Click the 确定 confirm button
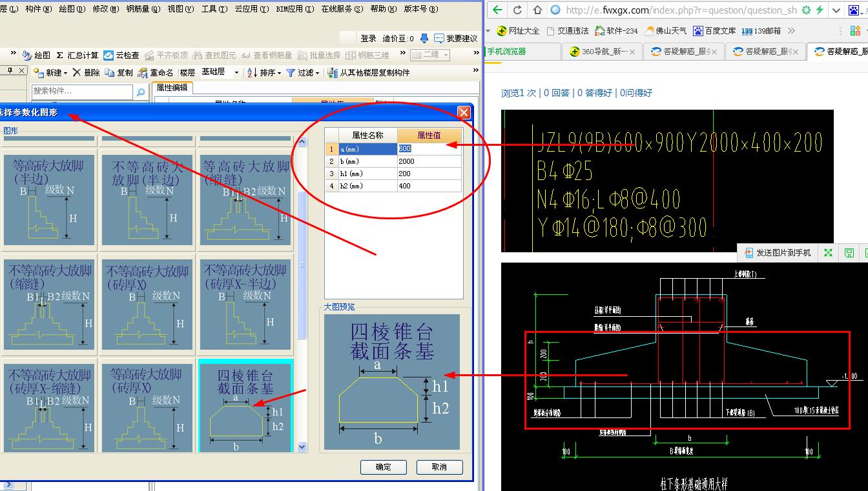This screenshot has height=491, width=868. 384,467
